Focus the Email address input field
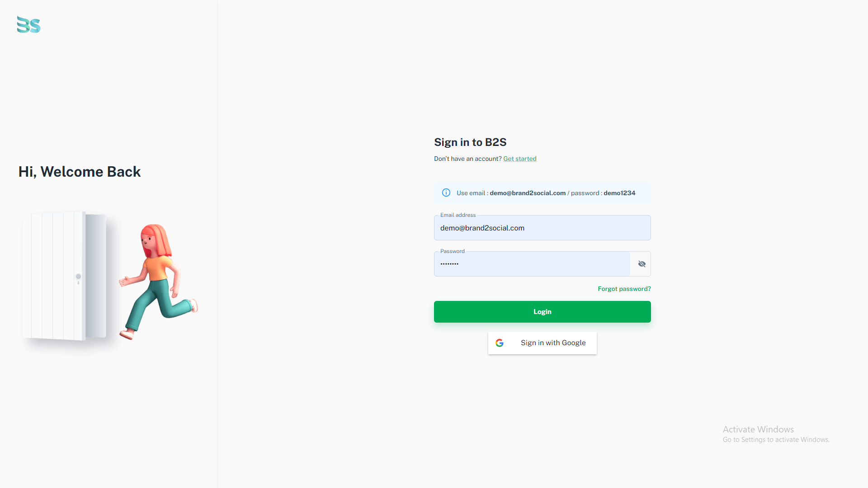 point(542,228)
